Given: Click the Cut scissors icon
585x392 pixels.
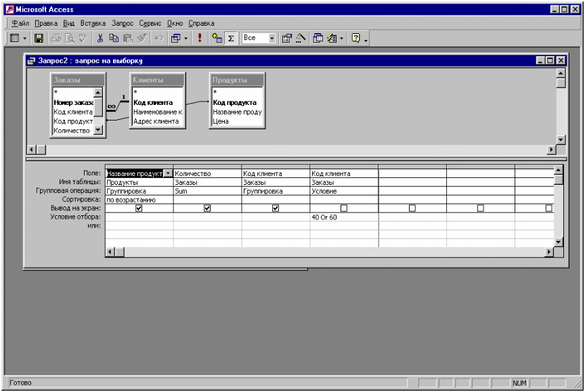Looking at the screenshot, I should [100, 39].
